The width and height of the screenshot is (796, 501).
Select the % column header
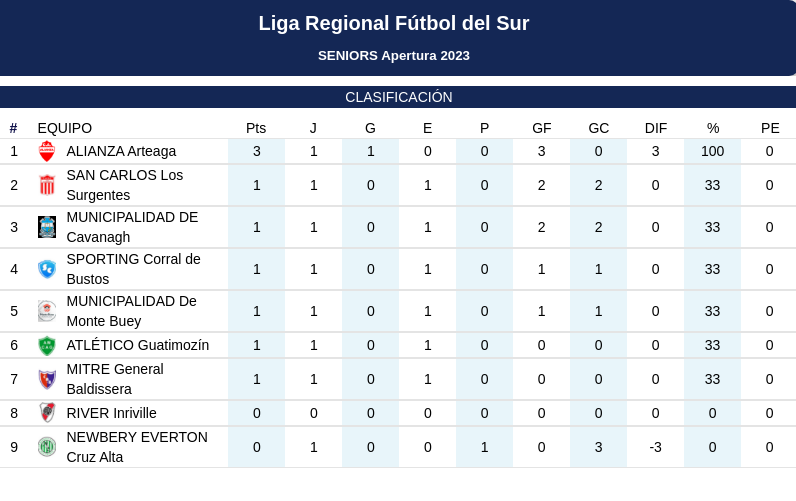coord(713,128)
